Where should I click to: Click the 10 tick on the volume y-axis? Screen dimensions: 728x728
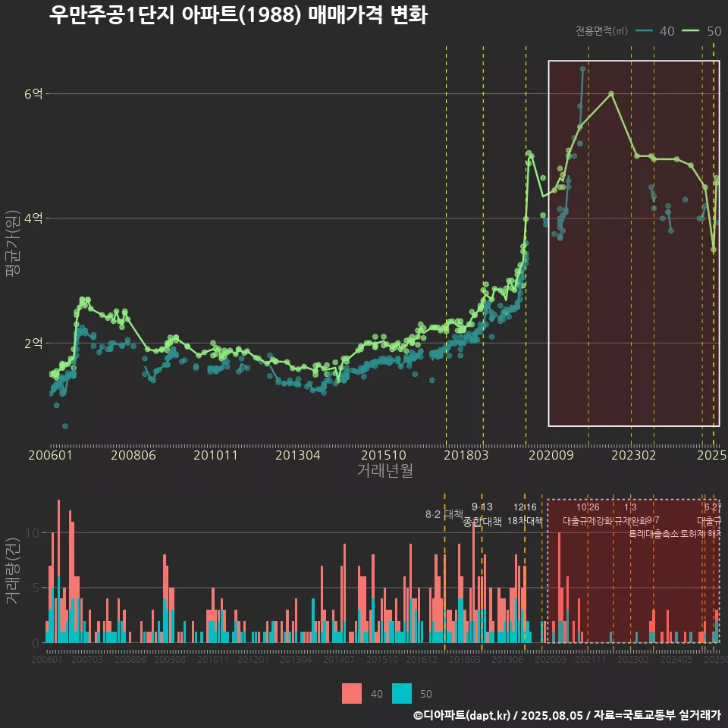(33, 532)
